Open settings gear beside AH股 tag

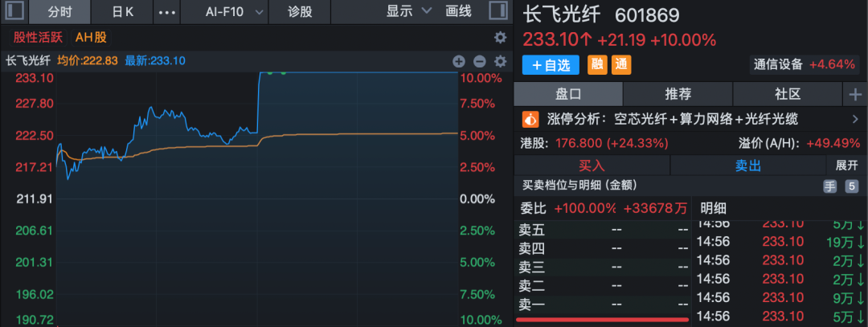(x=500, y=37)
